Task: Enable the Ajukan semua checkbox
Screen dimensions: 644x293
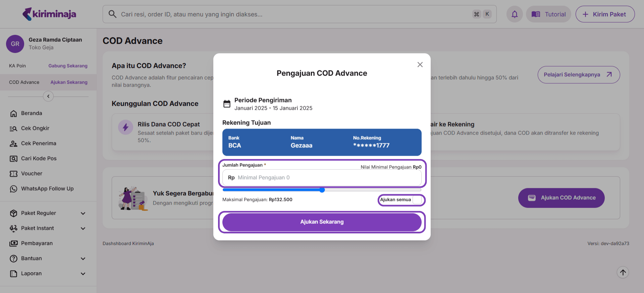Action: coord(417,200)
